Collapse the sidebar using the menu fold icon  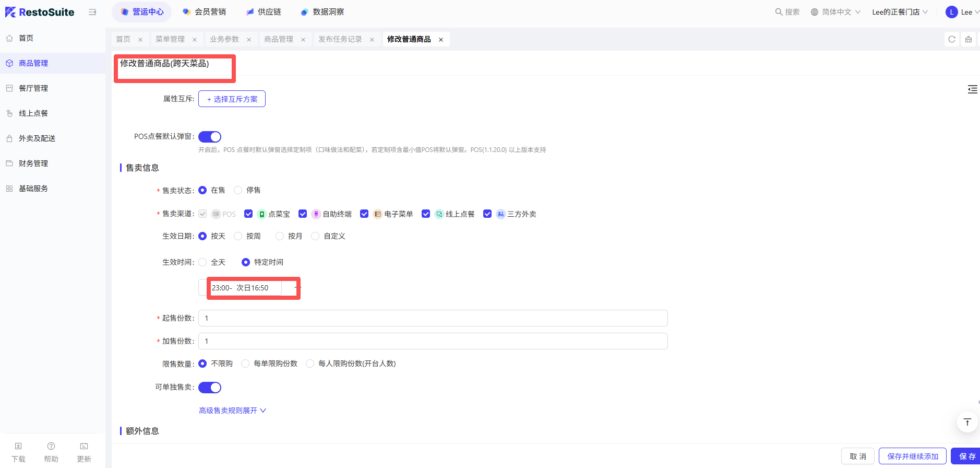coord(92,12)
